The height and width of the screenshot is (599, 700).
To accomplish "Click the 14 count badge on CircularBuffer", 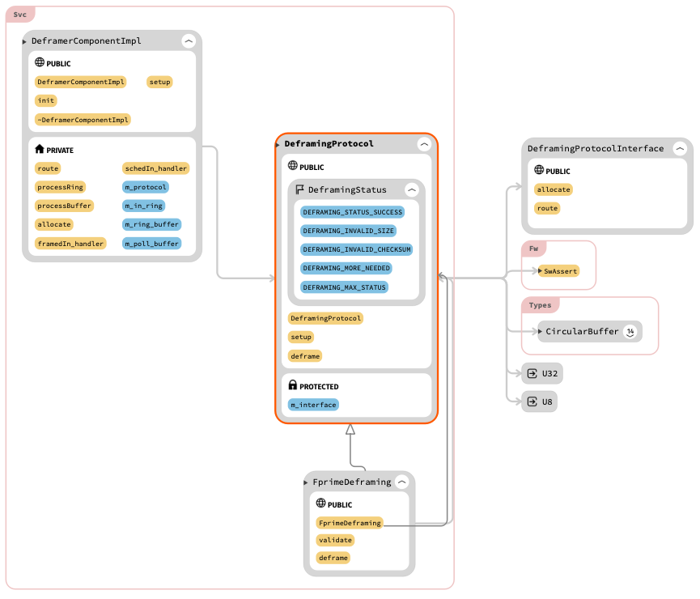I will [630, 331].
